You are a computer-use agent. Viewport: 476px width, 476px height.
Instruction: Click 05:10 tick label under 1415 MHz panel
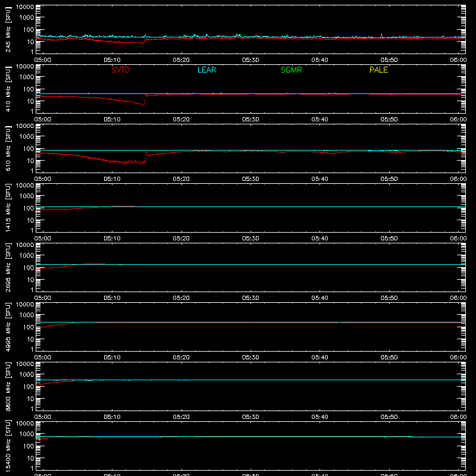(x=112, y=239)
